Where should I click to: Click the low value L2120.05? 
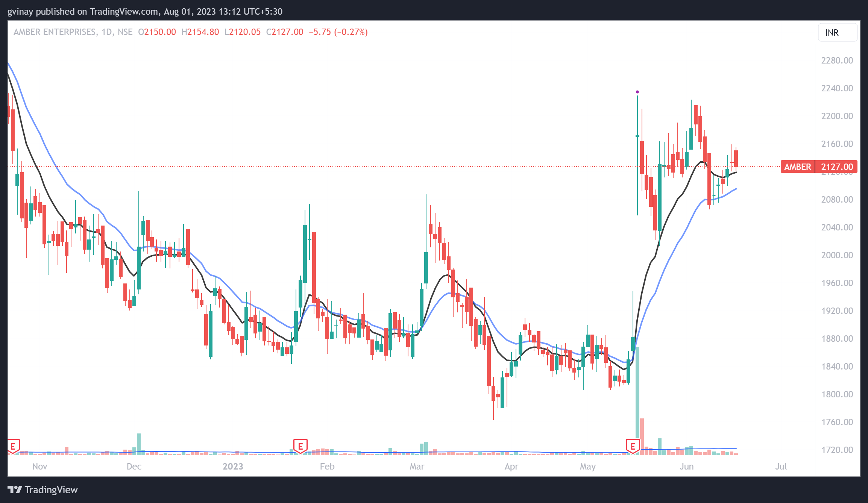point(243,32)
